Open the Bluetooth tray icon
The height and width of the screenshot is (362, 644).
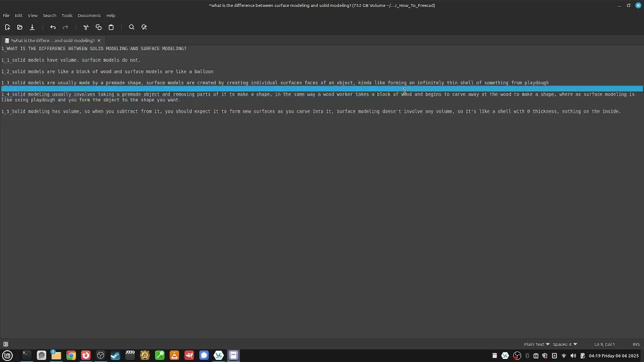[x=527, y=356]
